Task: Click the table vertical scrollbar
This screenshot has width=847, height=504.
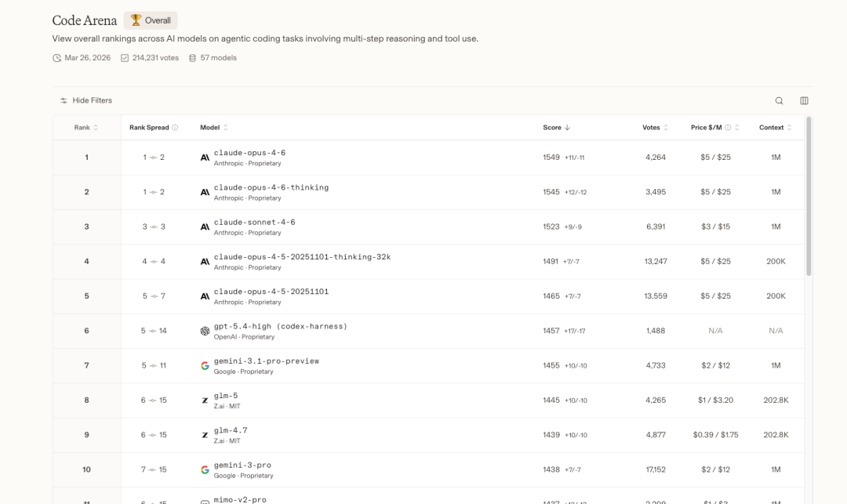Action: (x=809, y=196)
